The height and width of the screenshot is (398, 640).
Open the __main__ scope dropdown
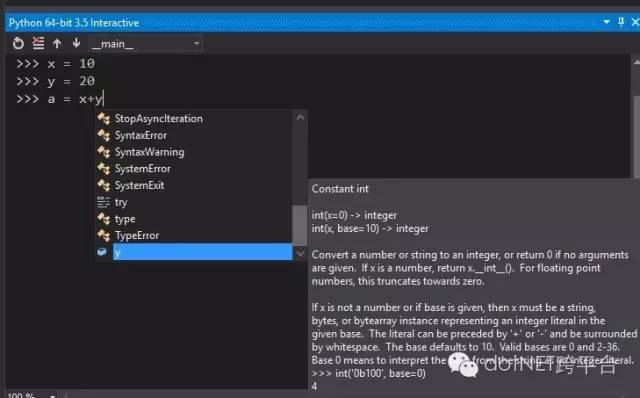[145, 44]
